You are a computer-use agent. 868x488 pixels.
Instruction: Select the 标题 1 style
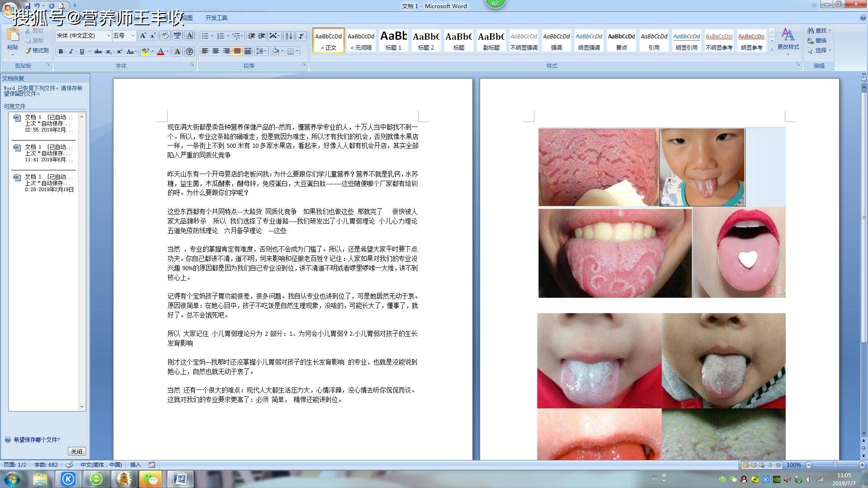[393, 40]
